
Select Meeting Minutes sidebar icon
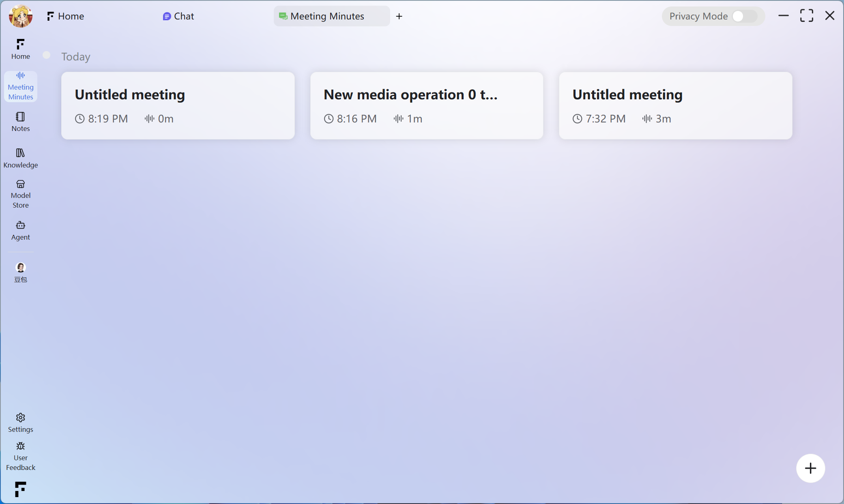coord(20,86)
